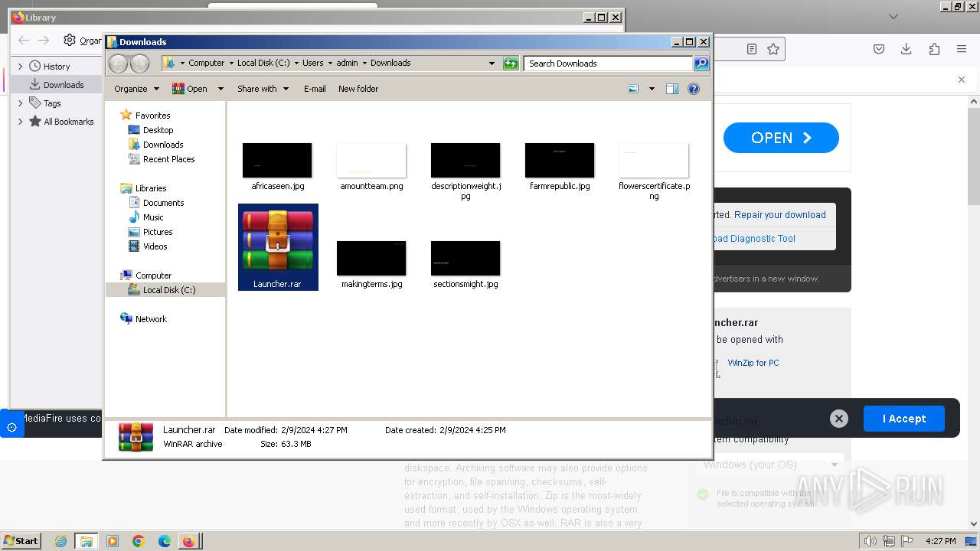Open Chrome from the taskbar
This screenshot has width=980, height=551.
point(139,541)
